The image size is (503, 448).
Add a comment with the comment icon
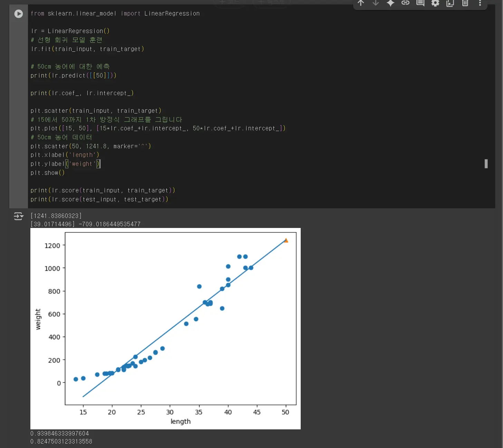pyautogui.click(x=420, y=3)
